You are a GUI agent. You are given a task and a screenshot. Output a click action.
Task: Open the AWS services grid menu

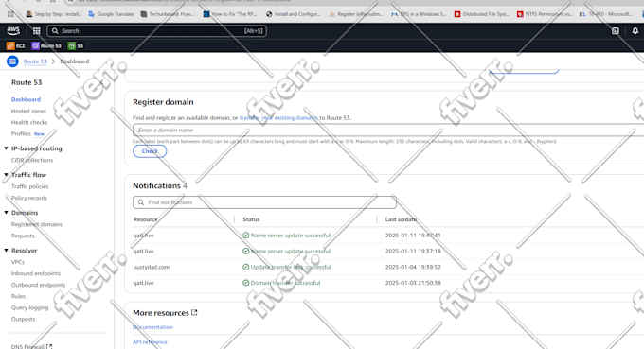pos(37,31)
